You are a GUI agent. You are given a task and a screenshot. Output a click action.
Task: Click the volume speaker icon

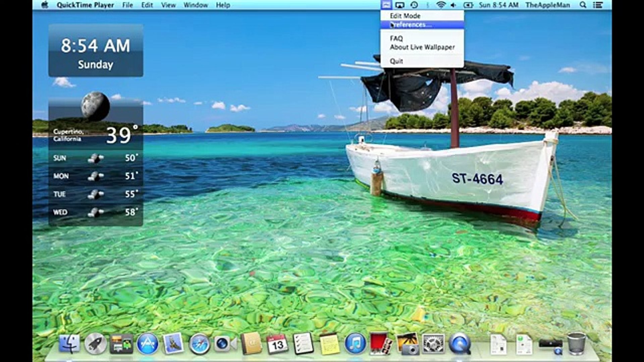(453, 5)
